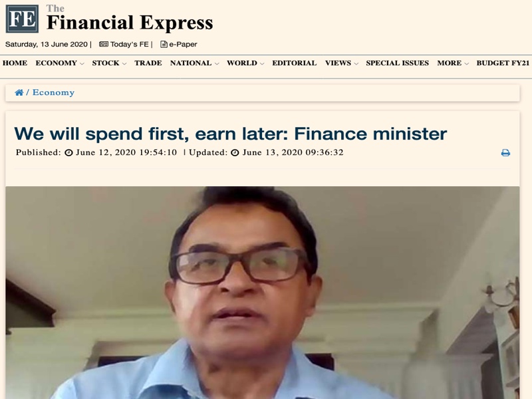Click the article headline text
Image resolution: width=532 pixels, height=399 pixels.
[230, 134]
